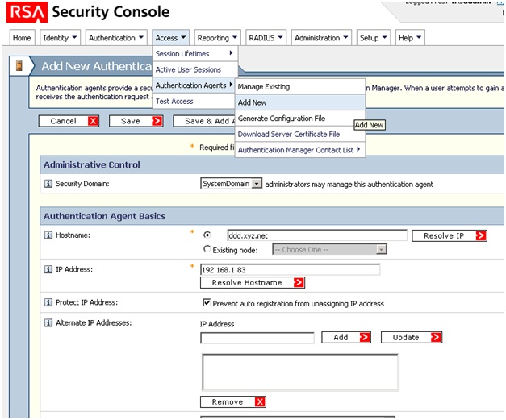Open the Administration menu
The width and height of the screenshot is (506, 420).
321,38
